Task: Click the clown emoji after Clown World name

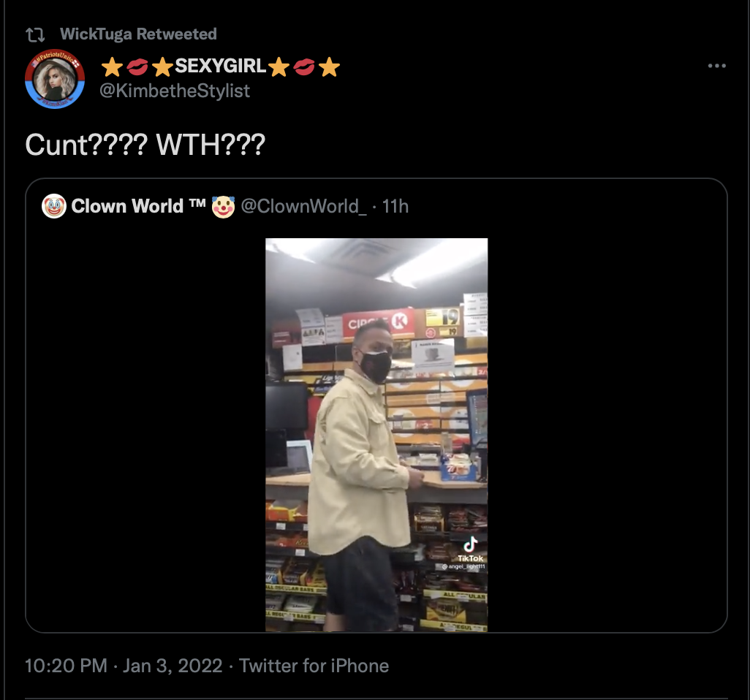Action: (x=223, y=207)
